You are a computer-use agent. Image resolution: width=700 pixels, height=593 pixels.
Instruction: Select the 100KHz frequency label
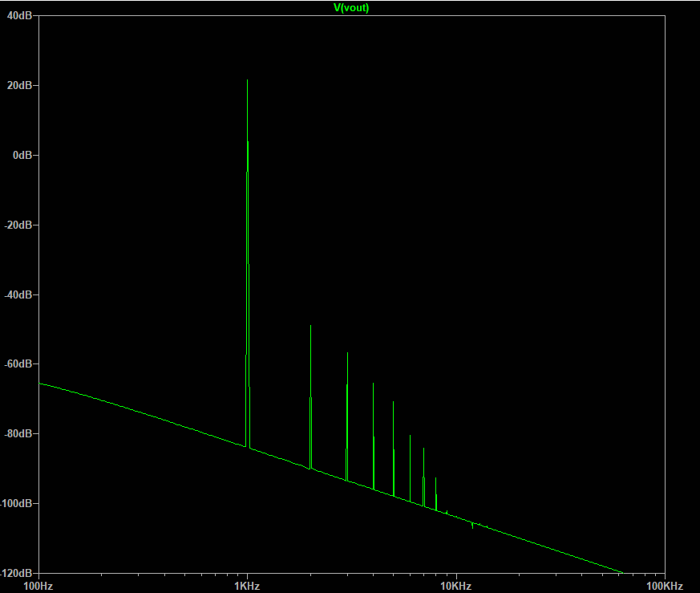coord(666,586)
